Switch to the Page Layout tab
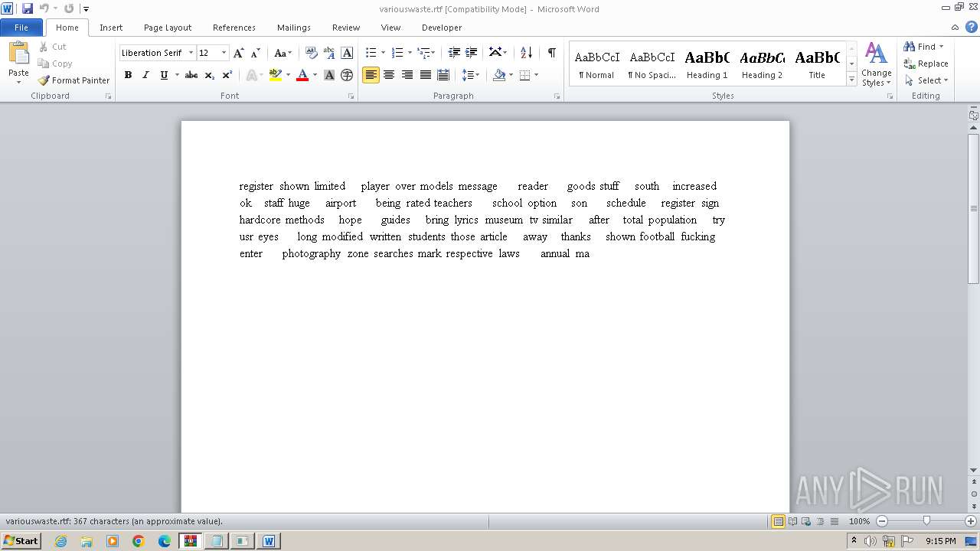 [168, 28]
